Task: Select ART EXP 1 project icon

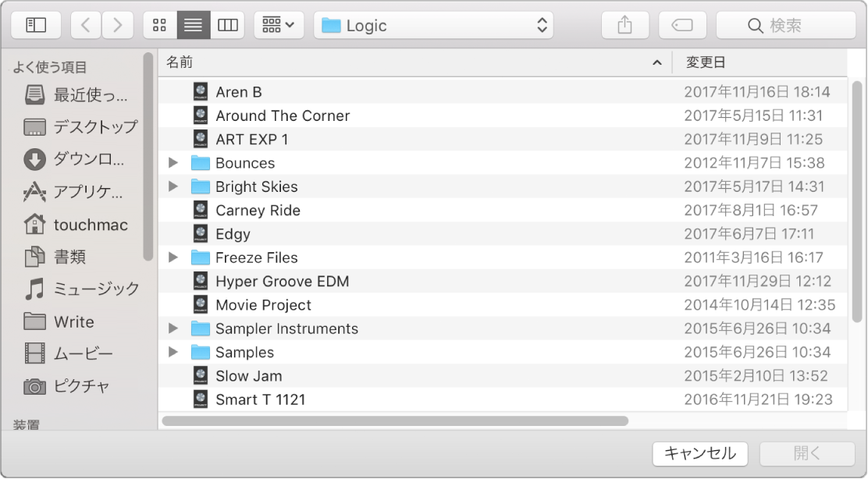Action: pos(201,139)
